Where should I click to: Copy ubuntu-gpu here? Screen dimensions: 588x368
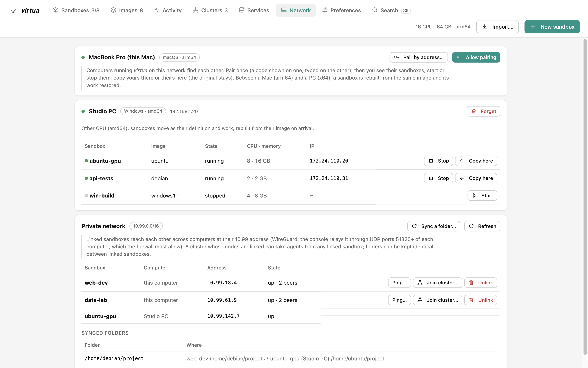coord(476,161)
